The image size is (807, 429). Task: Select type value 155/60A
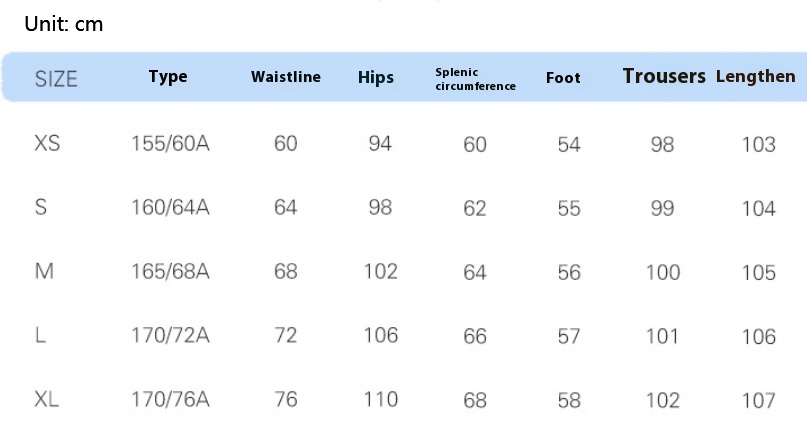click(x=170, y=144)
